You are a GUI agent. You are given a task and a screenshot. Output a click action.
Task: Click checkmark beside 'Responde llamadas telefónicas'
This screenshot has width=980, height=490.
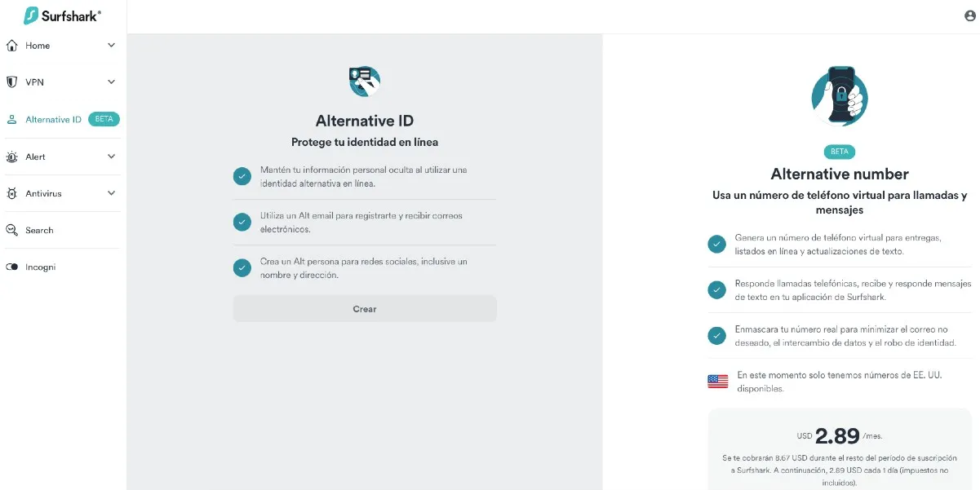tap(716, 289)
